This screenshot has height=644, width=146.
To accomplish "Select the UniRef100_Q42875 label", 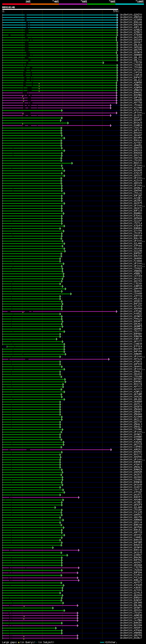I will 131,203.
